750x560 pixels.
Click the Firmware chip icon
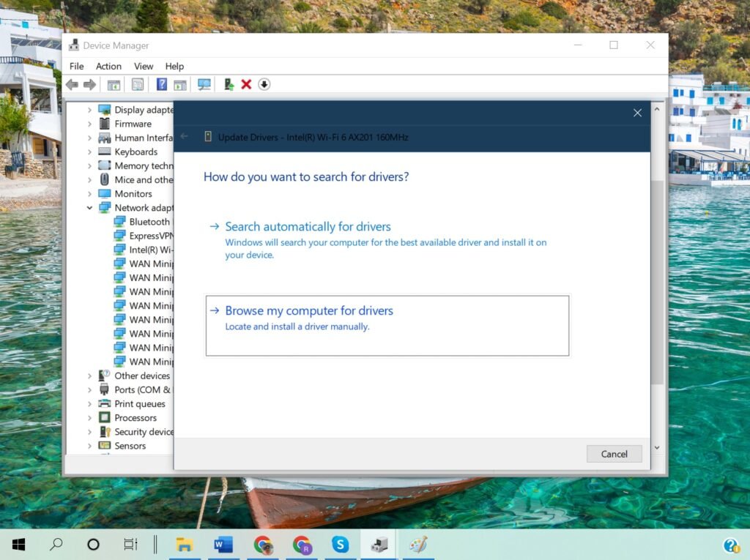(x=104, y=124)
